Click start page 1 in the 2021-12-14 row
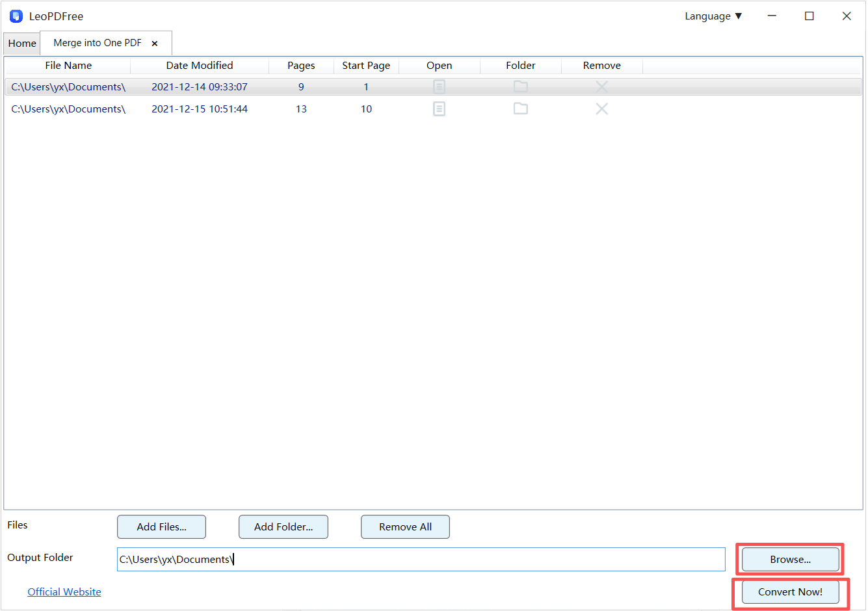Screen dimensions: 868x611 tap(366, 87)
